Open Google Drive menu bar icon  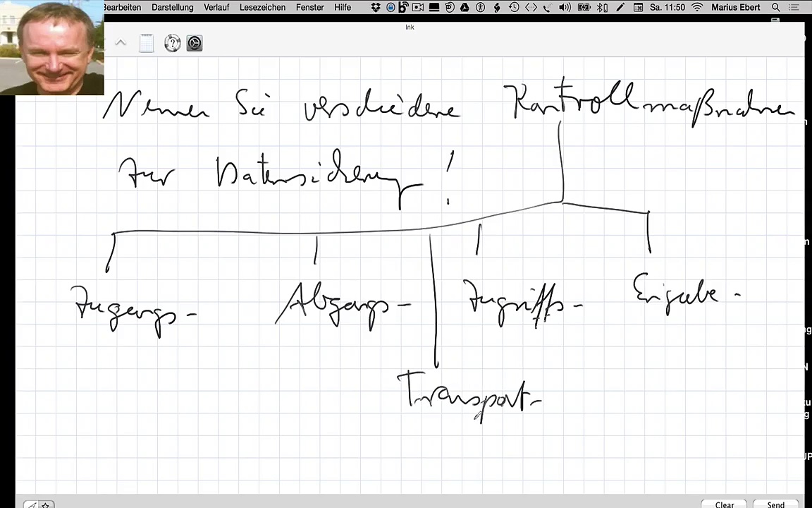point(465,7)
